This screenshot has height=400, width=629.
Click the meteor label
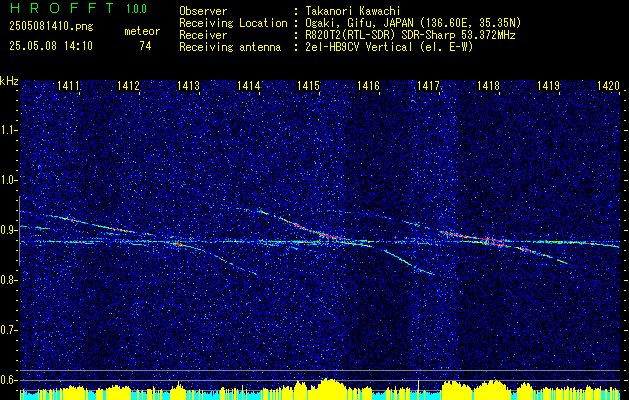click(142, 31)
